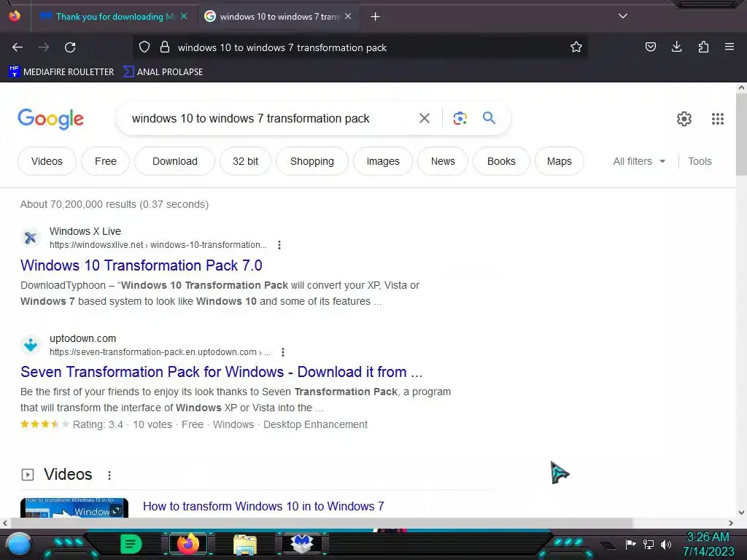This screenshot has height=560, width=747.
Task: Open the volume speaker tray icon
Action: click(x=666, y=544)
